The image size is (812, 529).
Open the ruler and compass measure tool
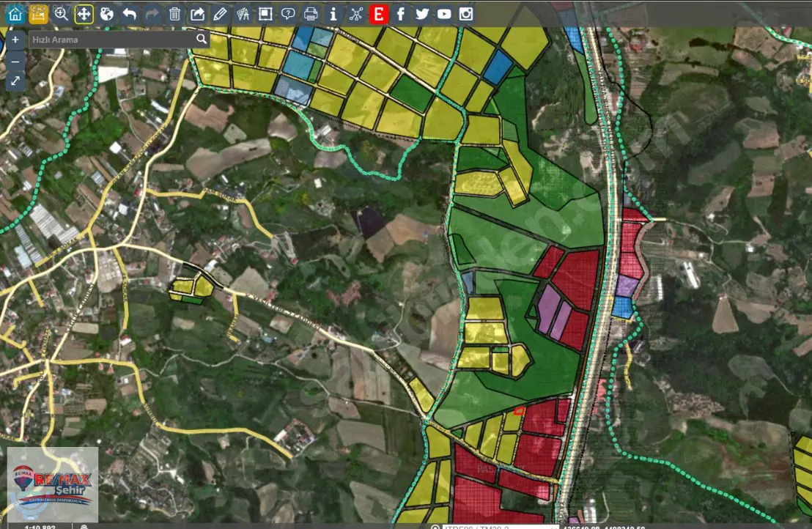(x=243, y=14)
